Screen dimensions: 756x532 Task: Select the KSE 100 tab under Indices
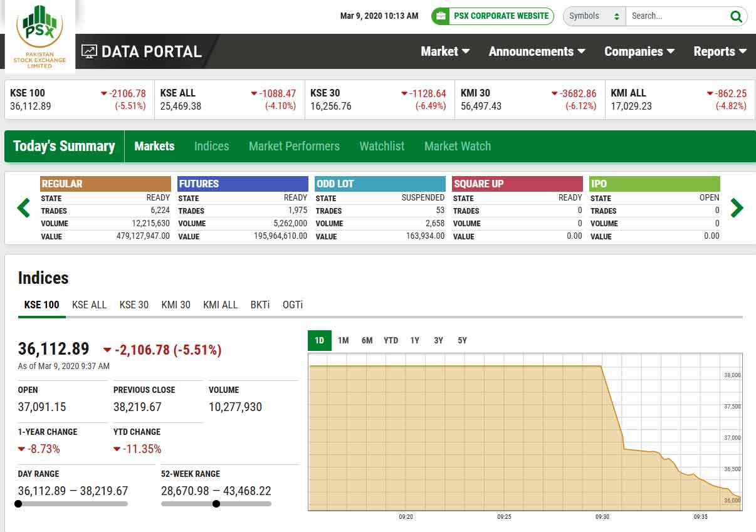[41, 305]
